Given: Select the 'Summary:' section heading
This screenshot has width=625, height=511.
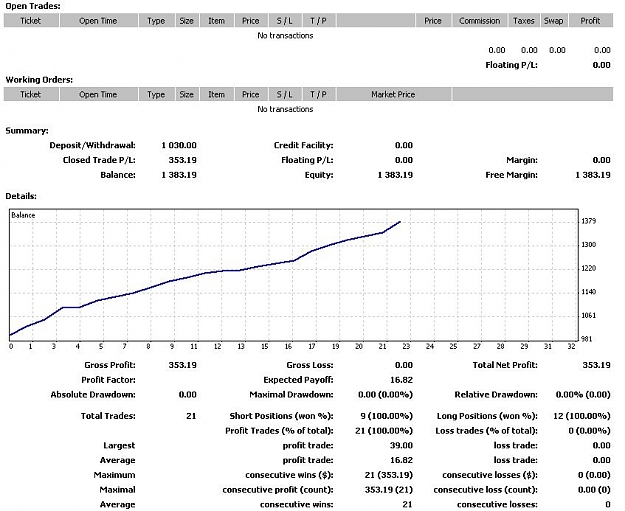Looking at the screenshot, I should click(27, 131).
